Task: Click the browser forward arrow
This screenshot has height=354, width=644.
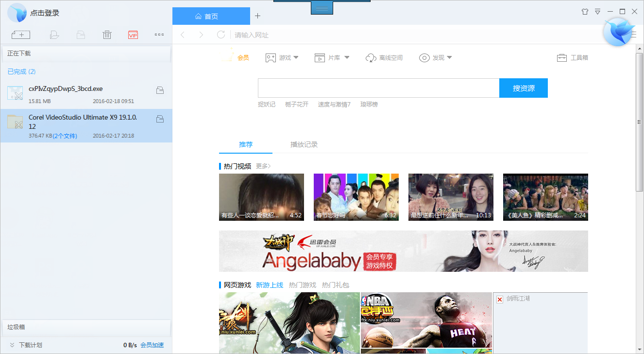Action: pos(201,35)
